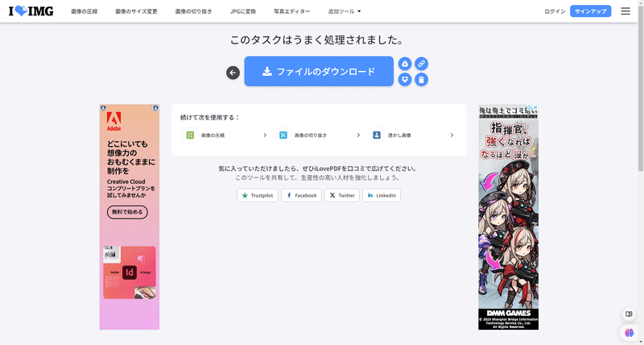Click the InDesign product image in Adobe ad
This screenshot has width=644, height=345.
(x=130, y=272)
